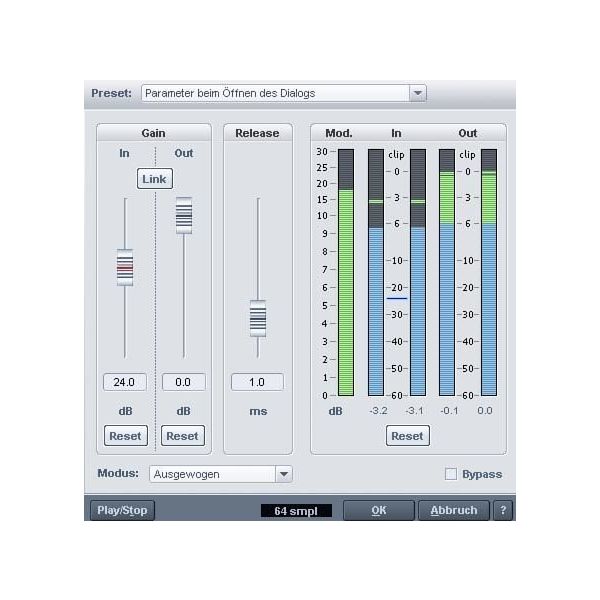Reset the Out gain value
The image size is (600, 600).
click(x=183, y=436)
